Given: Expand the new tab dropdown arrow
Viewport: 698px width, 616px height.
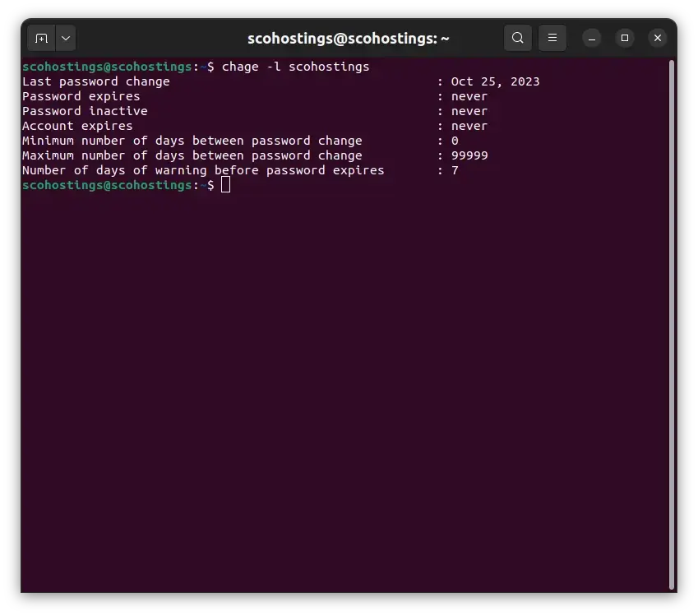Looking at the screenshot, I should coord(66,39).
